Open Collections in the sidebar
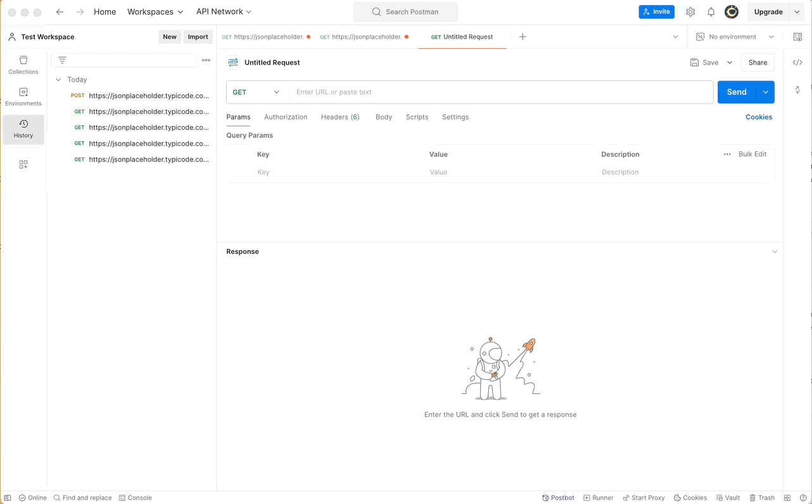 [23, 65]
